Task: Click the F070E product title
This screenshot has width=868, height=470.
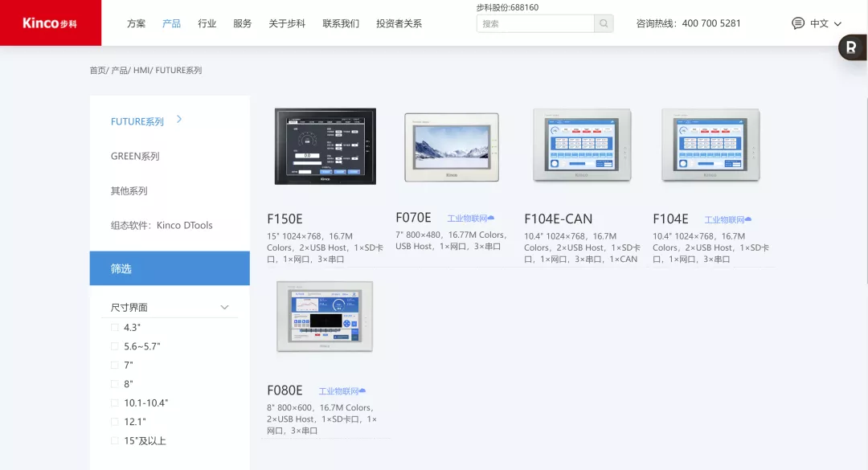Action: pyautogui.click(x=413, y=218)
